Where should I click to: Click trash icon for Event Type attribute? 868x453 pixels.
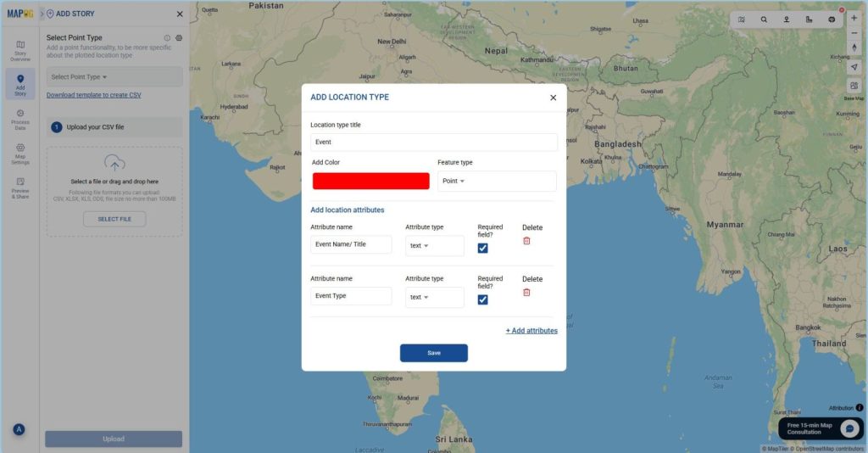[x=526, y=293]
